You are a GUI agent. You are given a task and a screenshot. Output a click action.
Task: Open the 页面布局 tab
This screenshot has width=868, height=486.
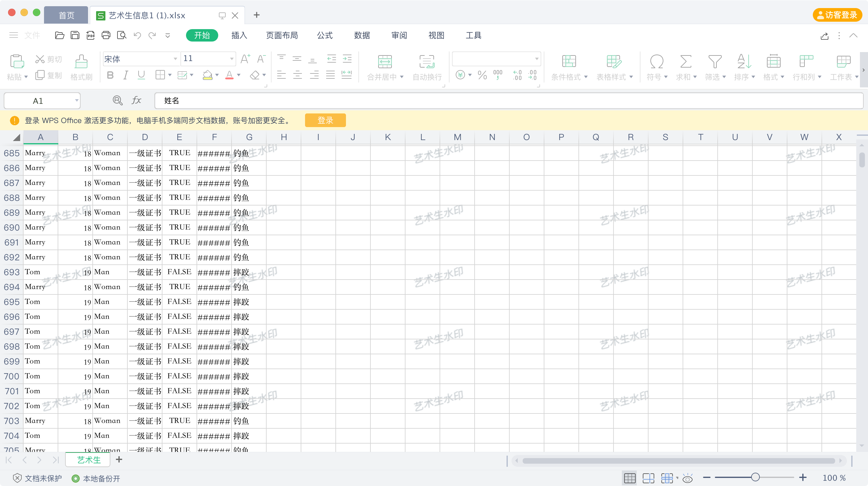282,35
